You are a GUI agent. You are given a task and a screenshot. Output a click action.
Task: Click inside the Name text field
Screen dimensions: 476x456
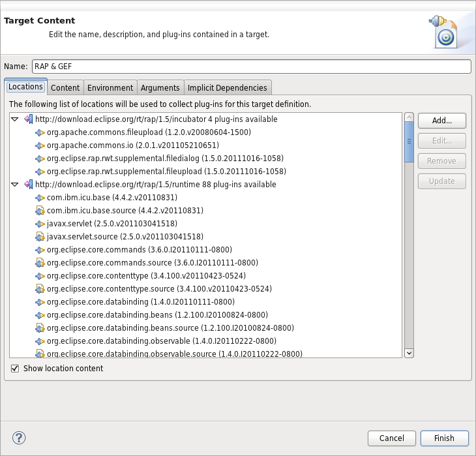[251, 67]
